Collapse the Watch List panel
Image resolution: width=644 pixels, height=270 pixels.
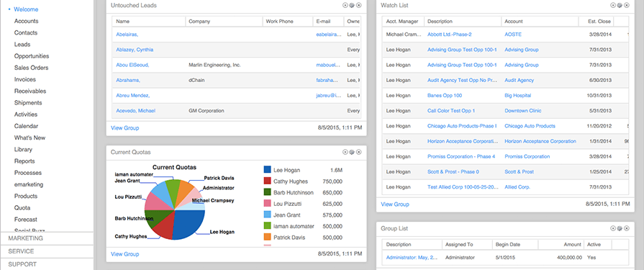(x=613, y=5)
